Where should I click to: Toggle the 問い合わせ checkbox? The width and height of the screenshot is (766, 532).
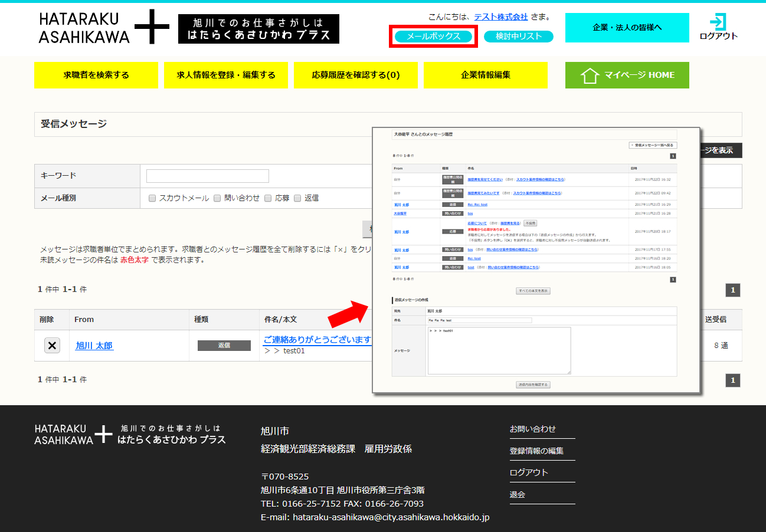[x=217, y=198]
